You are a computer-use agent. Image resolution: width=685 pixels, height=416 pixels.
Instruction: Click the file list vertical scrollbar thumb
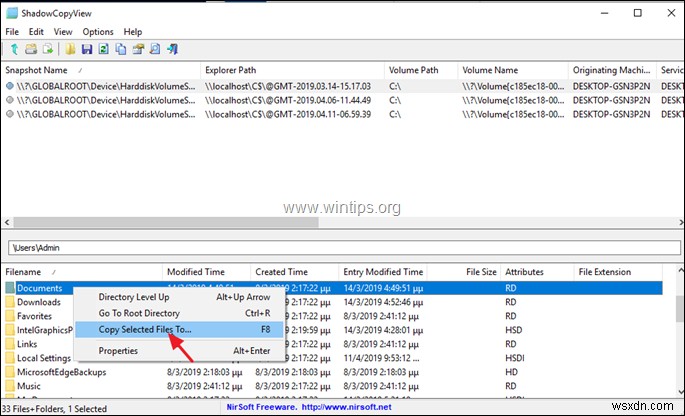pos(680,309)
